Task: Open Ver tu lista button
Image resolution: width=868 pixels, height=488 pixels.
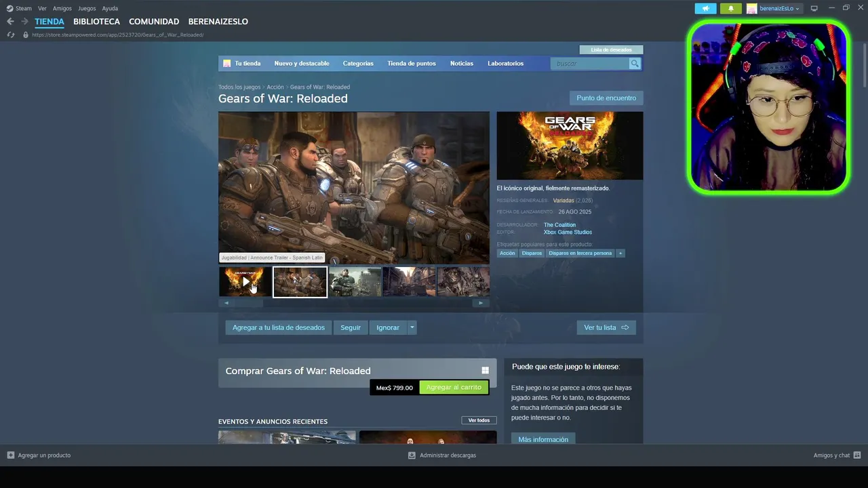Action: tap(606, 327)
